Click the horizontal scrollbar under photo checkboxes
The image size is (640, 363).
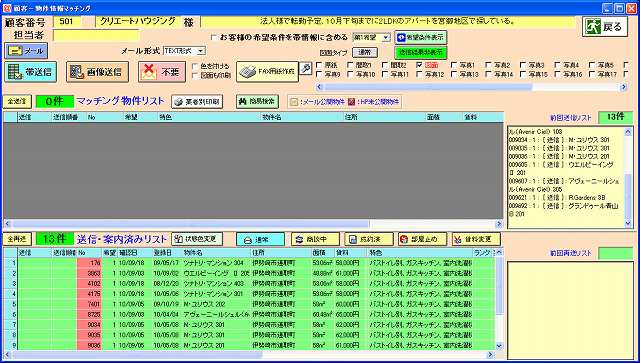tap(472, 87)
